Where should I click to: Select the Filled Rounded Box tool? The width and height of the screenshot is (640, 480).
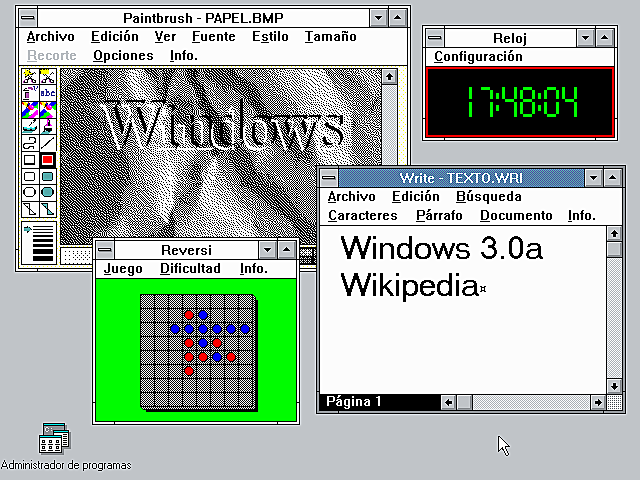tap(48, 176)
